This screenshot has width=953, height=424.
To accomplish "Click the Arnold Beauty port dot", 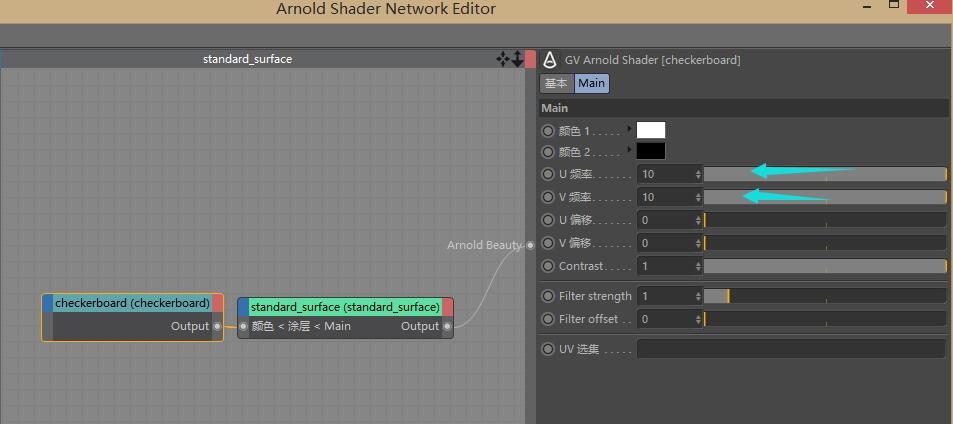I will 531,245.
